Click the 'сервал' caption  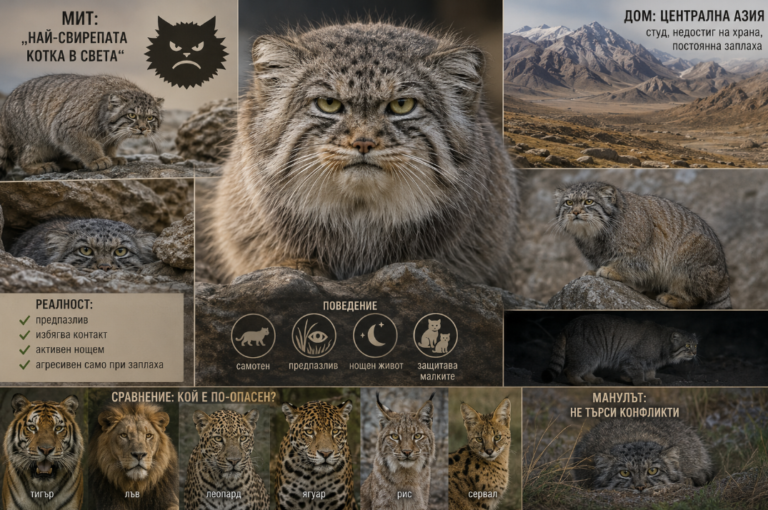pos(482,494)
